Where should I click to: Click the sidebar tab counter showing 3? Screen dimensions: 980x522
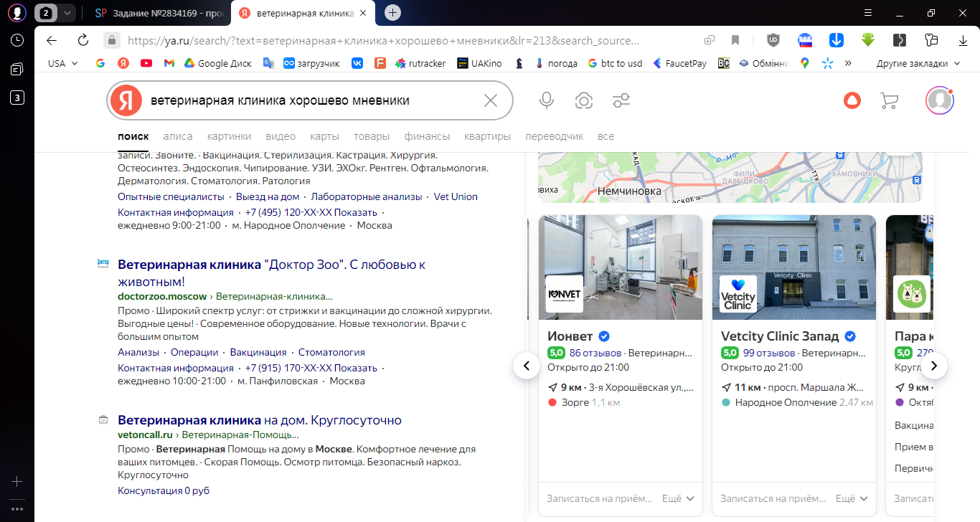[x=17, y=98]
